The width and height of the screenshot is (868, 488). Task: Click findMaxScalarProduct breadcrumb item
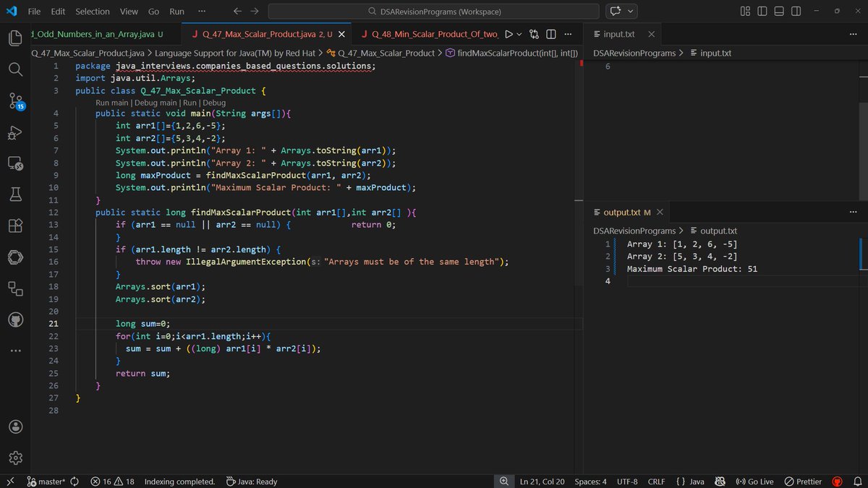pos(511,53)
